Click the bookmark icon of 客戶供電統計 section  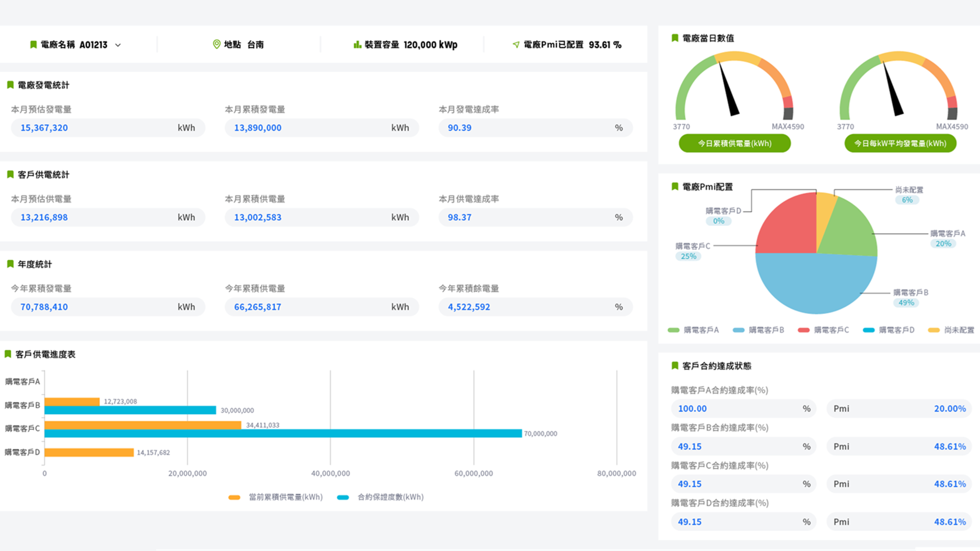click(x=10, y=174)
